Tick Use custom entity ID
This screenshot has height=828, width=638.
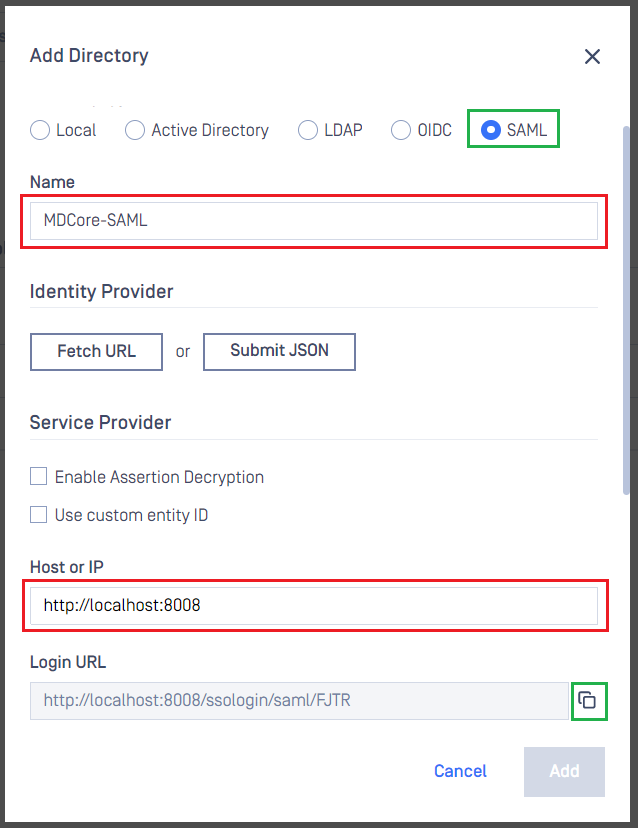39,514
